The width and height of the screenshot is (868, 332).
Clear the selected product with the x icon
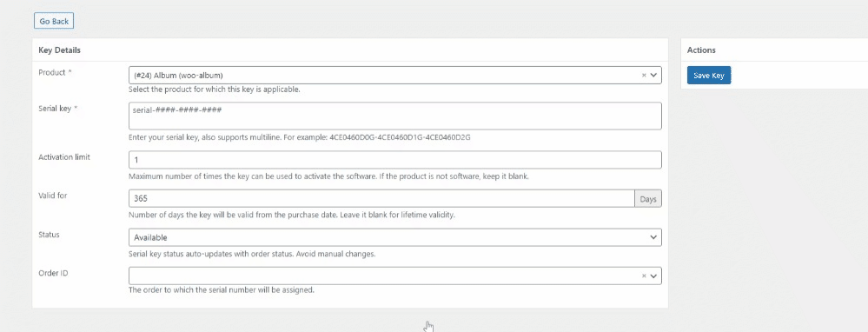[644, 76]
